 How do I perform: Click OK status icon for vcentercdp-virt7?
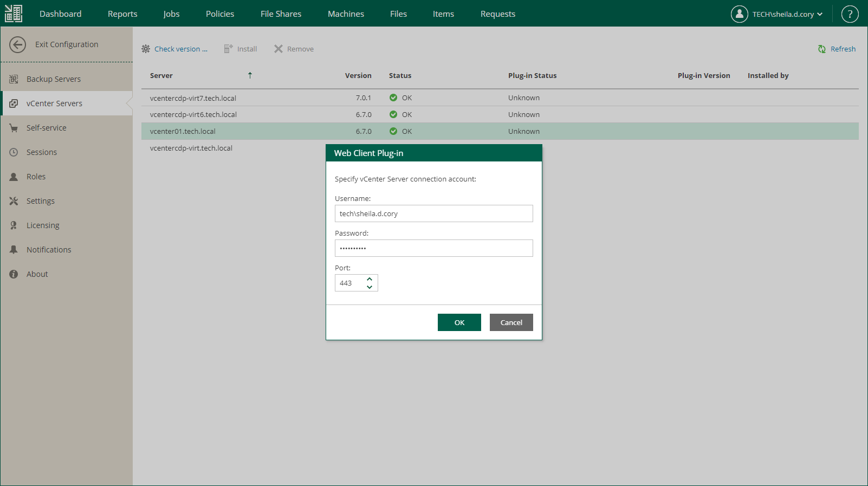click(x=393, y=98)
